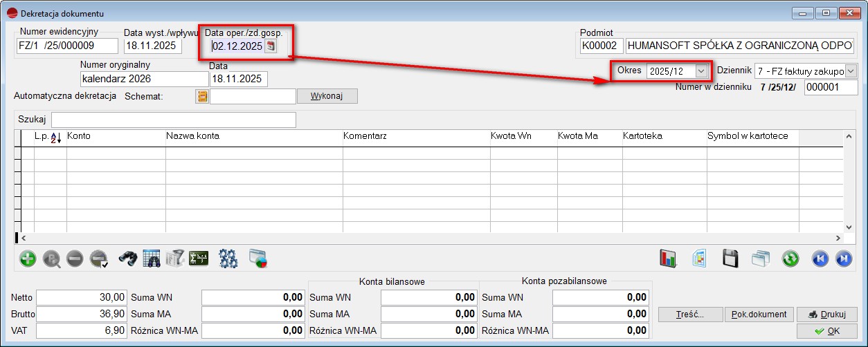The height and width of the screenshot is (347, 868).
Task: Click the Drukuj print button
Action: 826,315
